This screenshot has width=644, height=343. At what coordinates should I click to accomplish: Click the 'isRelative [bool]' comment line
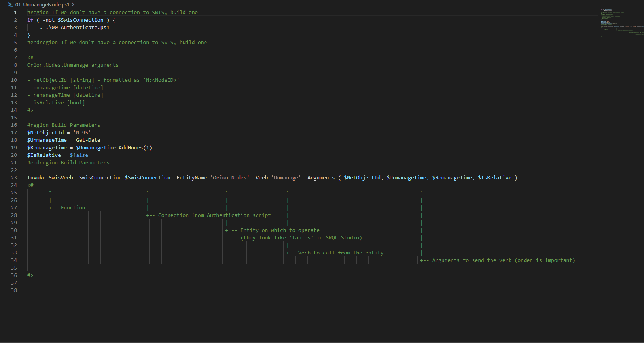pos(56,102)
